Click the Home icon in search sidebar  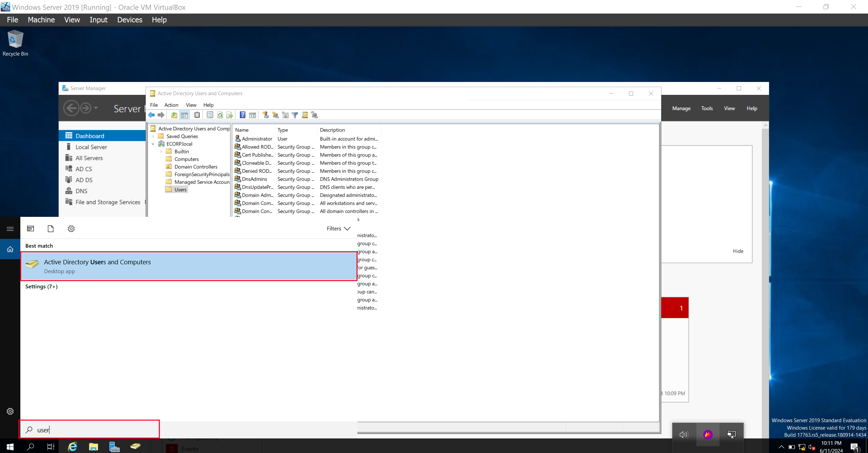[10, 249]
